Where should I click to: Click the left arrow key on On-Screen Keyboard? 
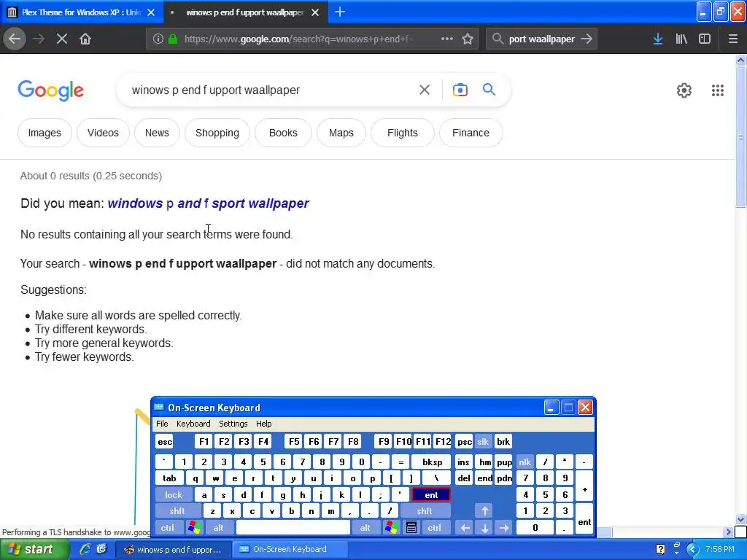(x=465, y=528)
